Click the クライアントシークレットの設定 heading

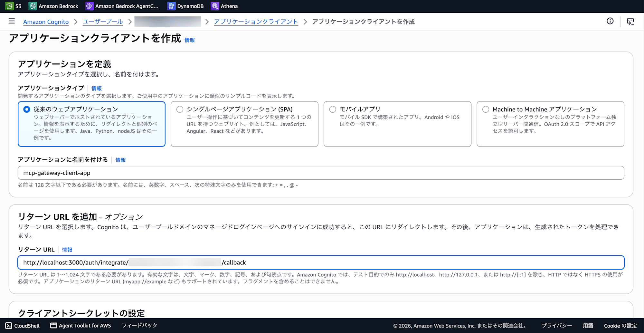pyautogui.click(x=81, y=313)
